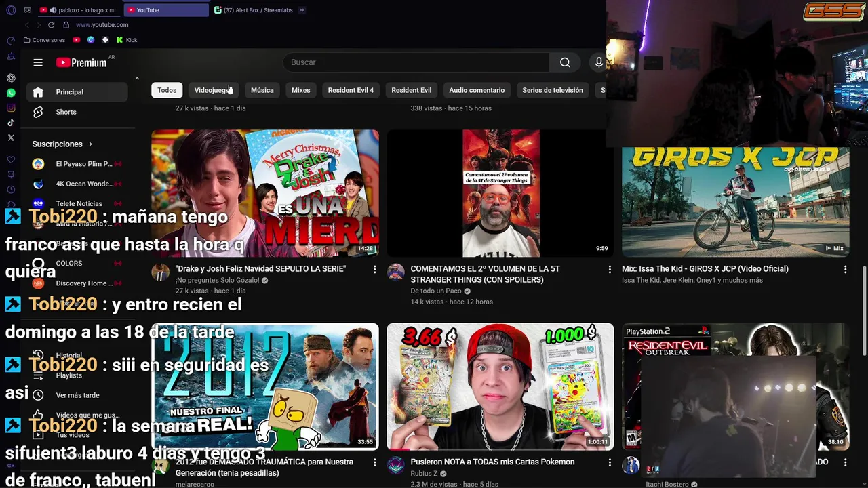Click the Buscar search field
This screenshot has width=868, height=488.
pos(416,62)
